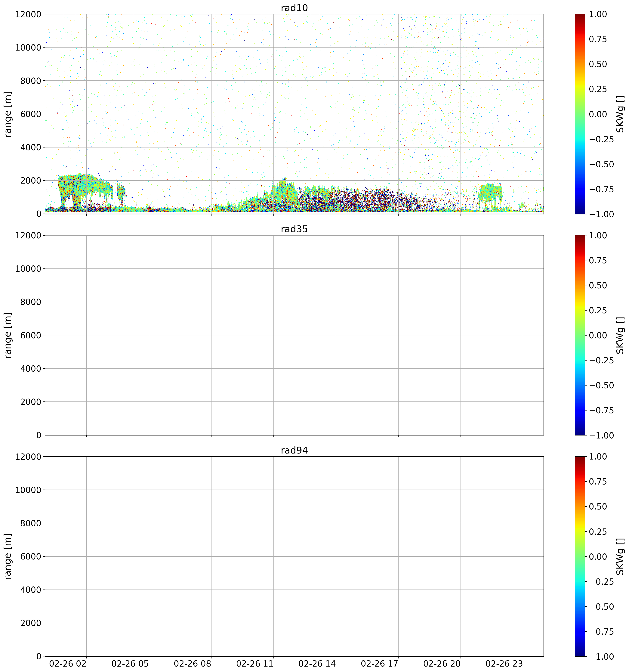This screenshot has width=629, height=672.
Task: Click the rad94 plot title
Action: pos(294,450)
